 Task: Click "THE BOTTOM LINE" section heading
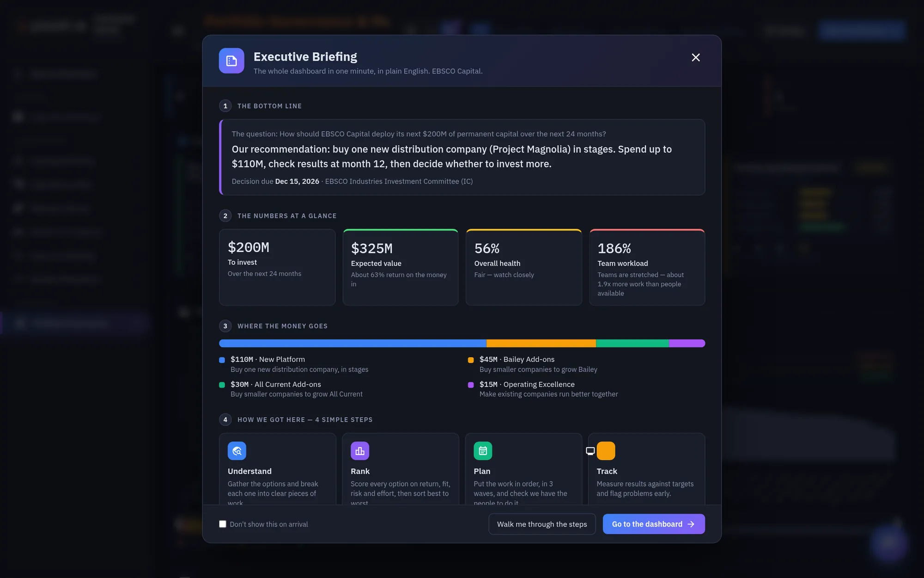coord(269,106)
